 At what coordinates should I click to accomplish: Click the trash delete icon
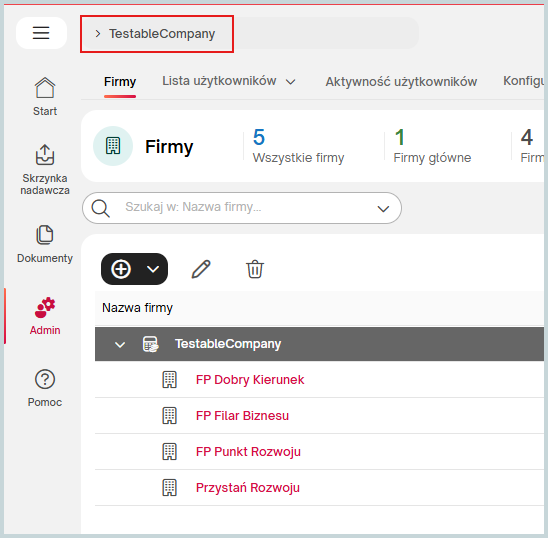point(255,269)
